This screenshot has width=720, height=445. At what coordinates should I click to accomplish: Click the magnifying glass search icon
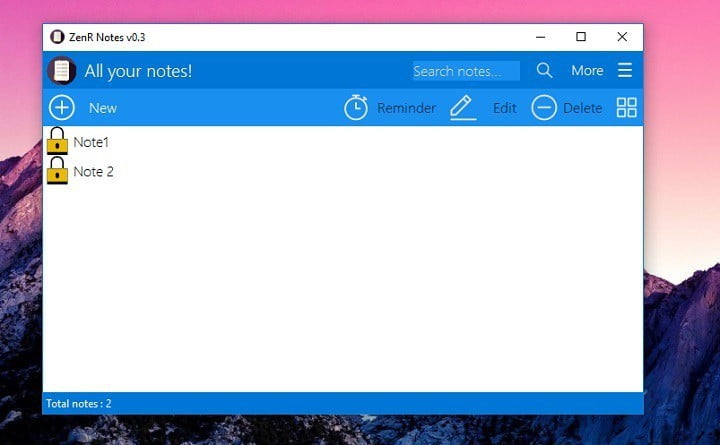(x=545, y=70)
